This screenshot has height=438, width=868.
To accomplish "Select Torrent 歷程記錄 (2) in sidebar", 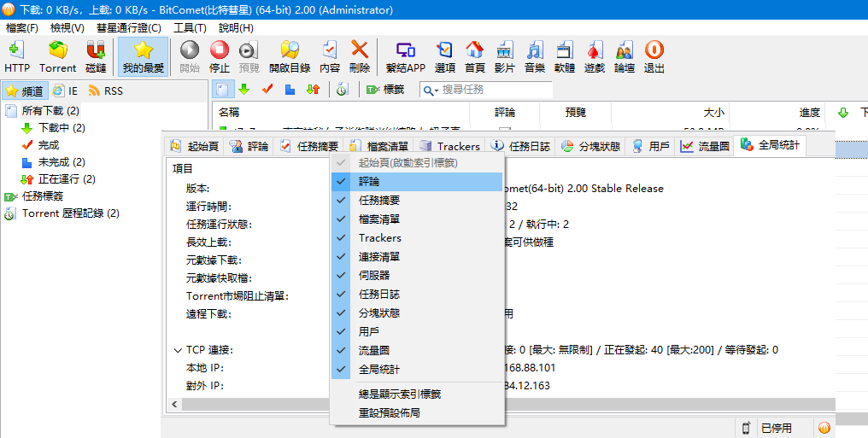I will click(x=70, y=213).
